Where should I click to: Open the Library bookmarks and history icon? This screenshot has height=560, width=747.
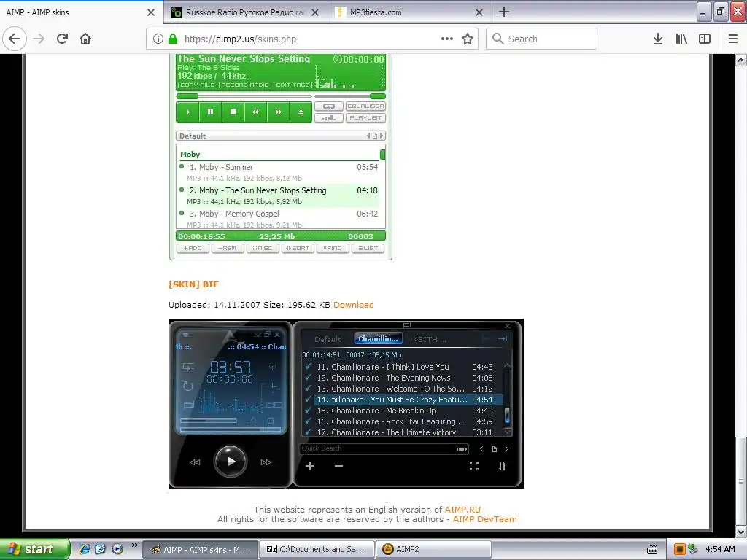[x=681, y=39]
